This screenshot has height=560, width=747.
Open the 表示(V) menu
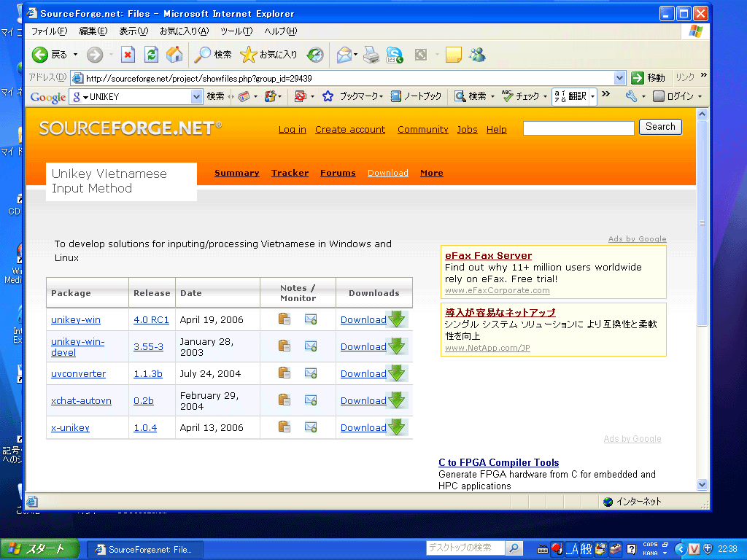(x=133, y=31)
